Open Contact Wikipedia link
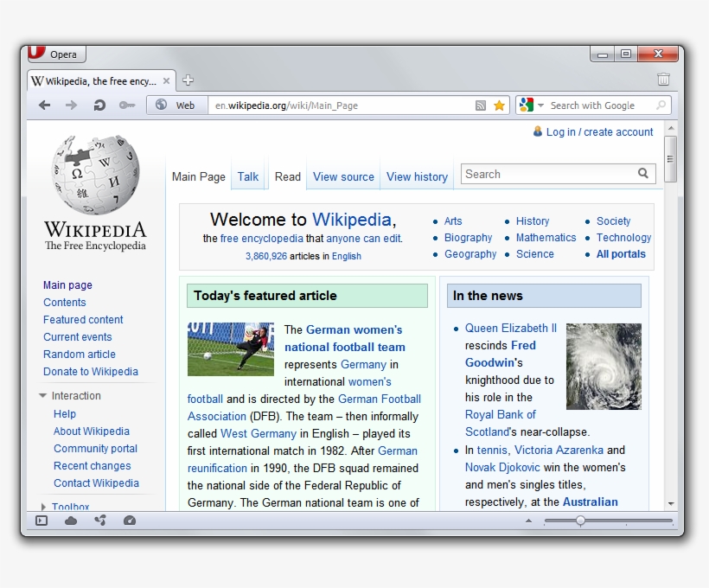The width and height of the screenshot is (709, 588). pyautogui.click(x=96, y=483)
